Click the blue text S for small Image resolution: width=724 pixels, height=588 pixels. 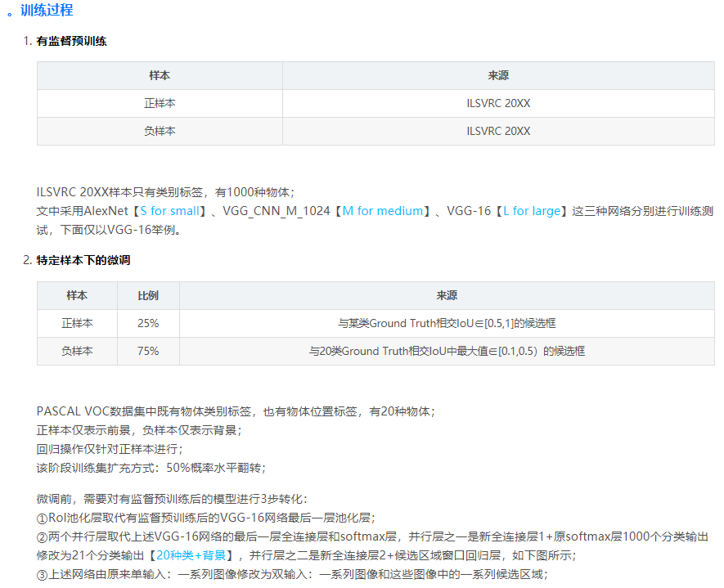point(169,211)
